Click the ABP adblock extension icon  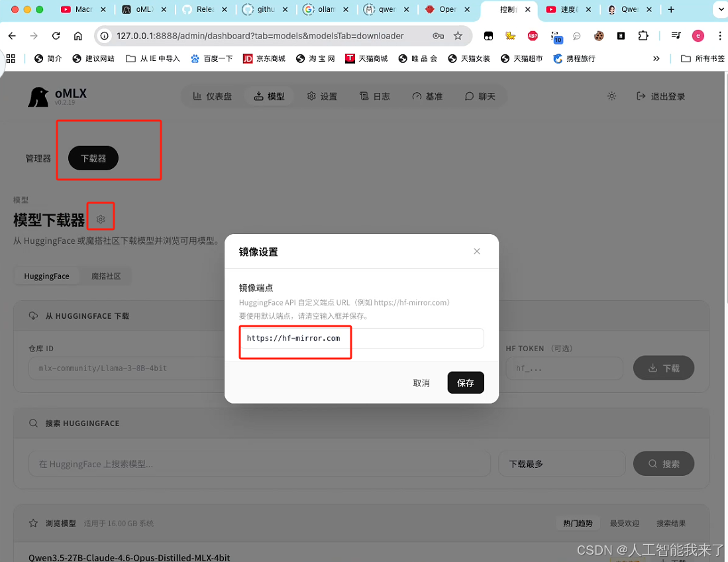pyautogui.click(x=533, y=36)
